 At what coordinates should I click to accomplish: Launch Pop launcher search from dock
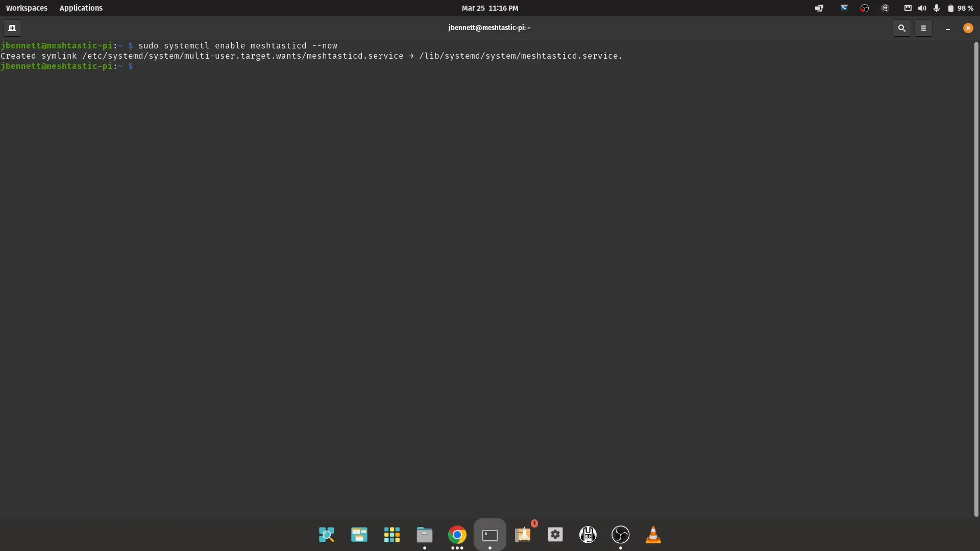[327, 535]
